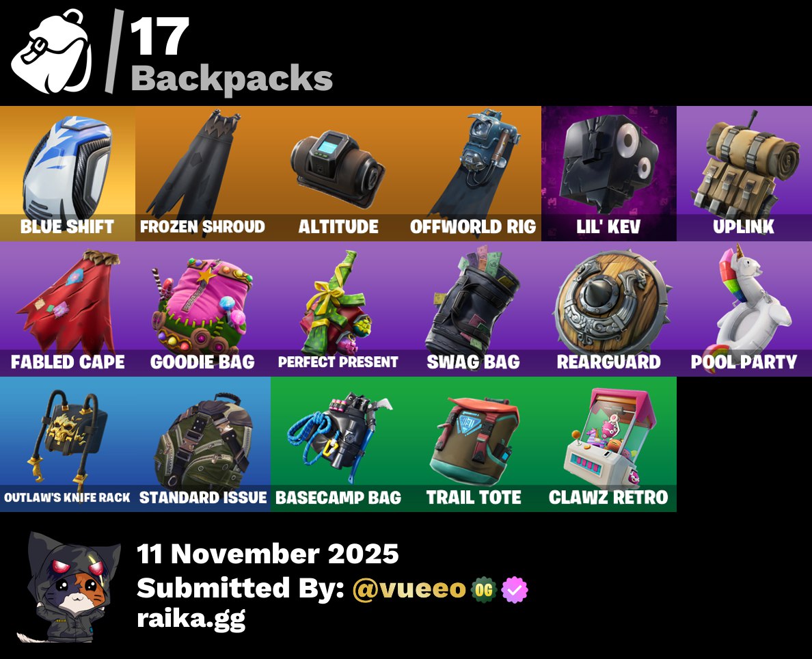Click the purple verified checkmark badge
Screen dimensions: 812x659
click(x=514, y=589)
